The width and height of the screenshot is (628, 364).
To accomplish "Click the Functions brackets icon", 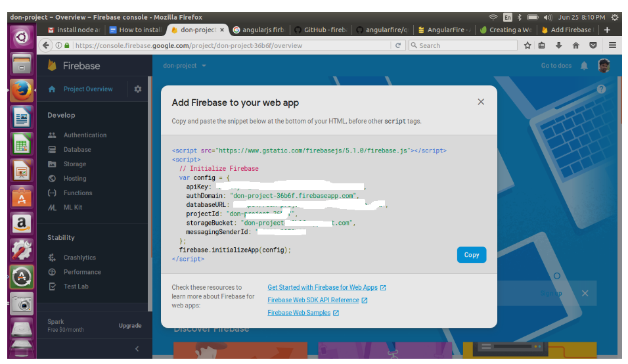I will (x=52, y=193).
